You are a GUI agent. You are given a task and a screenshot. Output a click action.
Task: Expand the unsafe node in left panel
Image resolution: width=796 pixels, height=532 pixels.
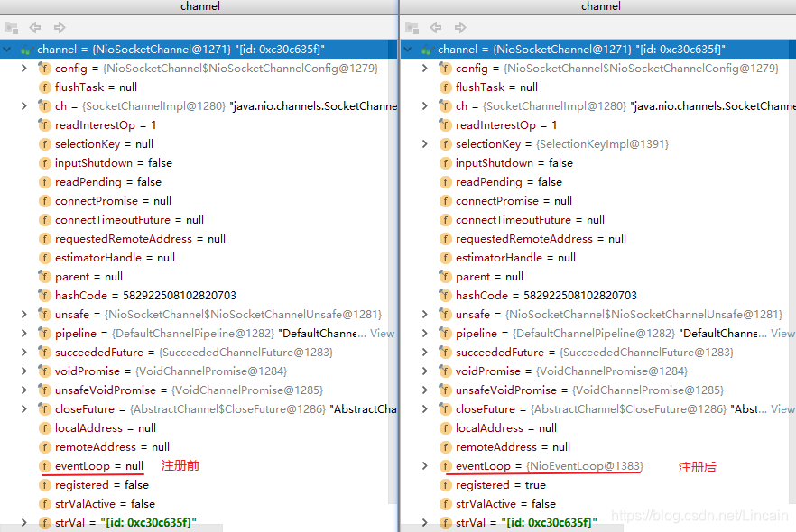point(23,315)
